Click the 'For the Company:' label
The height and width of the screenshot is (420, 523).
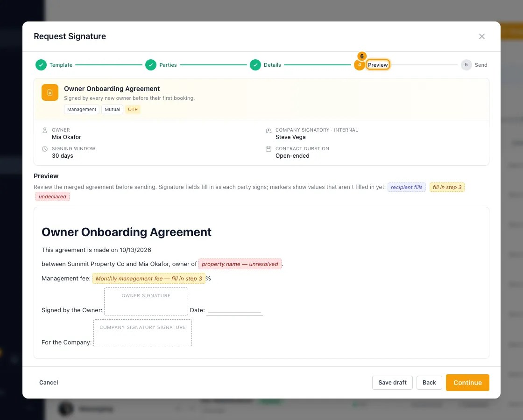coord(66,343)
